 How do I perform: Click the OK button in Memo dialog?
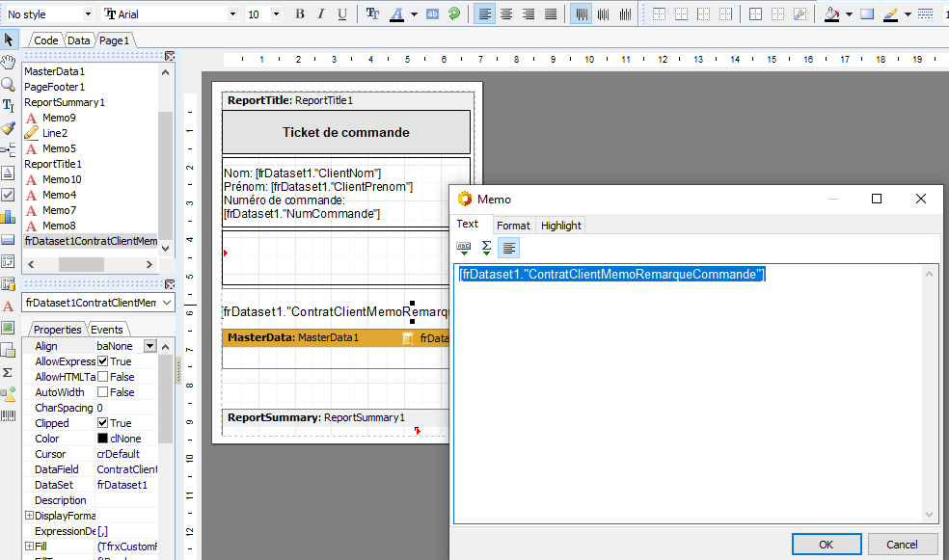pos(827,545)
